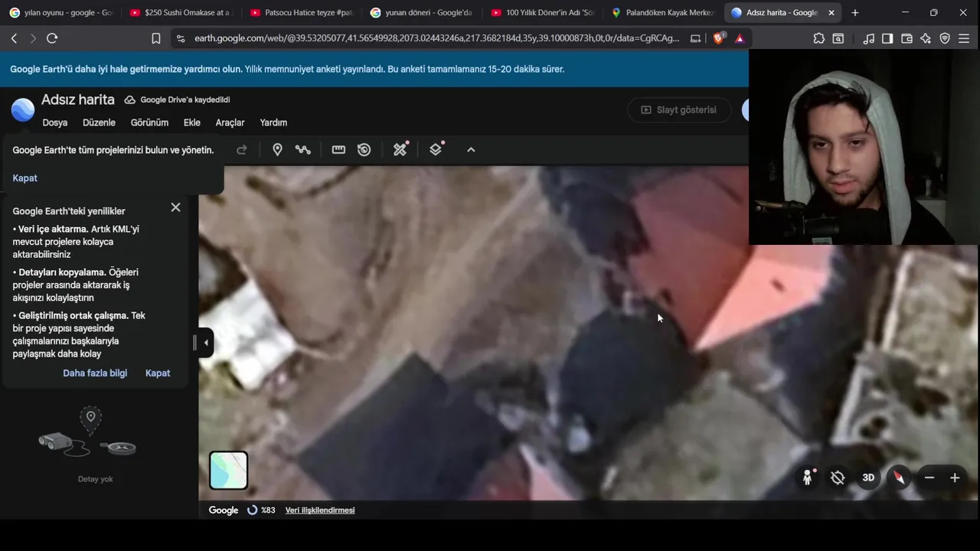
Task: Click the Adsız harita project title
Action: 78,99
